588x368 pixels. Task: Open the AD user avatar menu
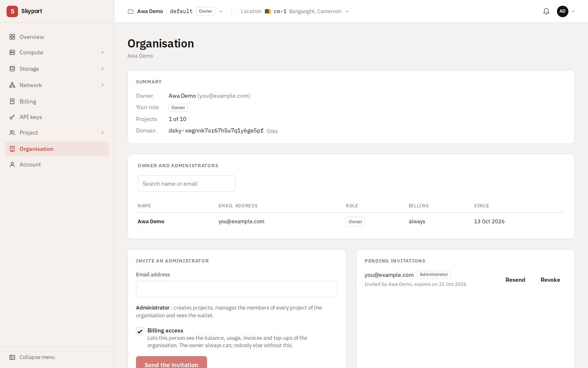tap(563, 11)
